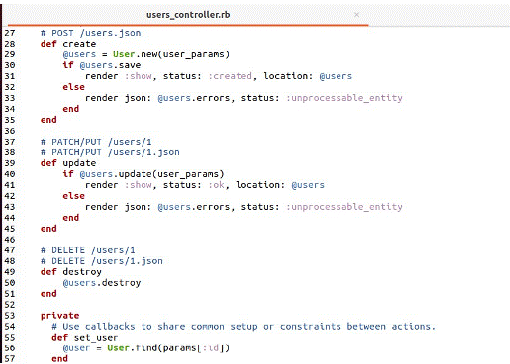Select the users_controller.rb tab
The width and height of the screenshot is (510, 364).
[x=188, y=15]
